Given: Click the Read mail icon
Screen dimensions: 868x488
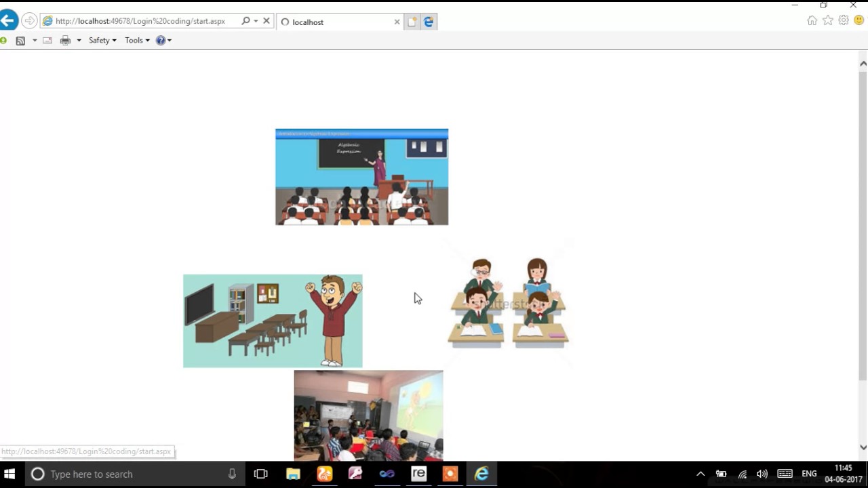Looking at the screenshot, I should point(47,41).
